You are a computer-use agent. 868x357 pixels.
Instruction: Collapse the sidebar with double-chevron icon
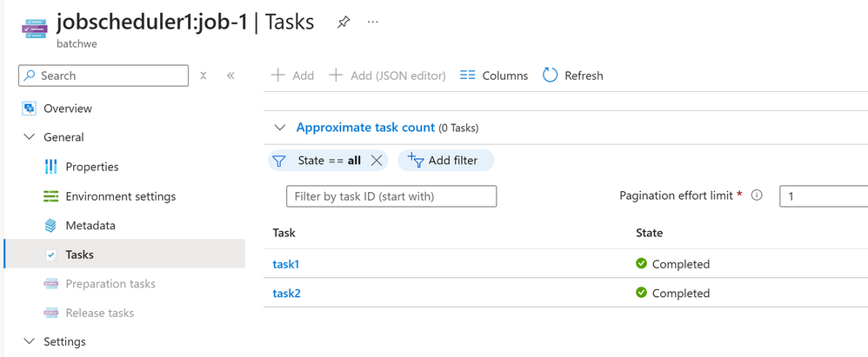[230, 76]
